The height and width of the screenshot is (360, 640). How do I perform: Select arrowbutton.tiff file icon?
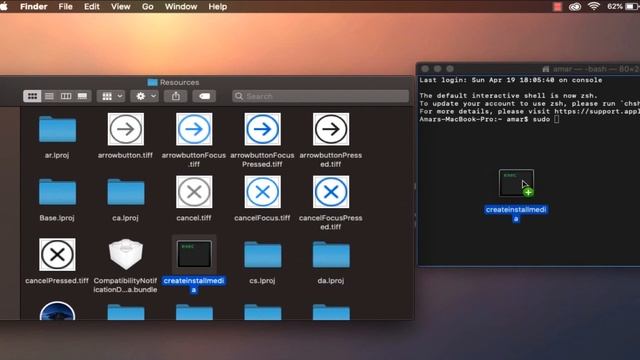coord(126,129)
